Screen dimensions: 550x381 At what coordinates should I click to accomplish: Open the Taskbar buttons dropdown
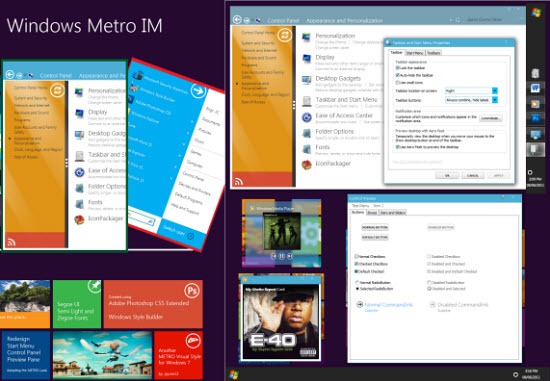tap(471, 100)
